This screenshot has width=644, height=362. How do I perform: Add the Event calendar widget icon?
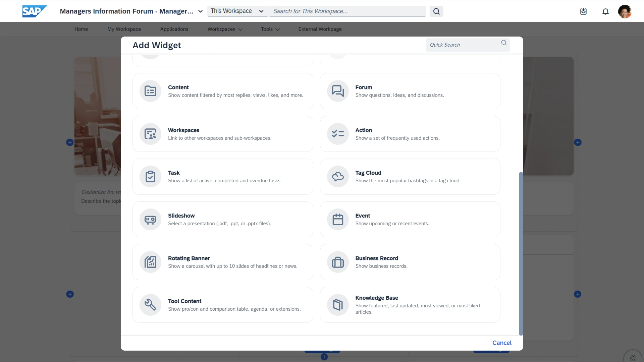coord(338,220)
